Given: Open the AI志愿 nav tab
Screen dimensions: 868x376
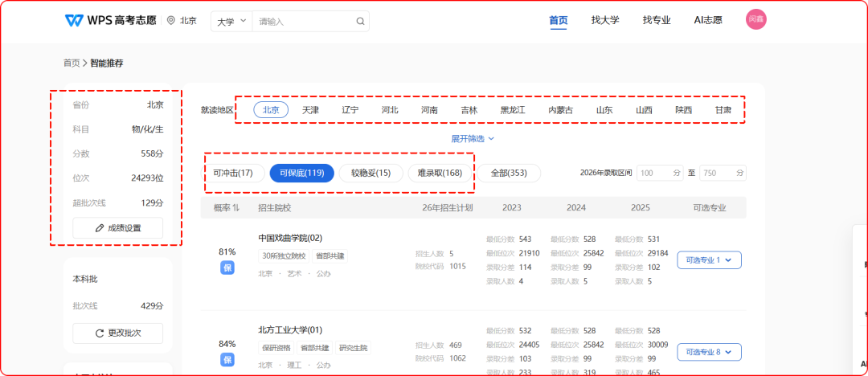Looking at the screenshot, I should pyautogui.click(x=708, y=21).
